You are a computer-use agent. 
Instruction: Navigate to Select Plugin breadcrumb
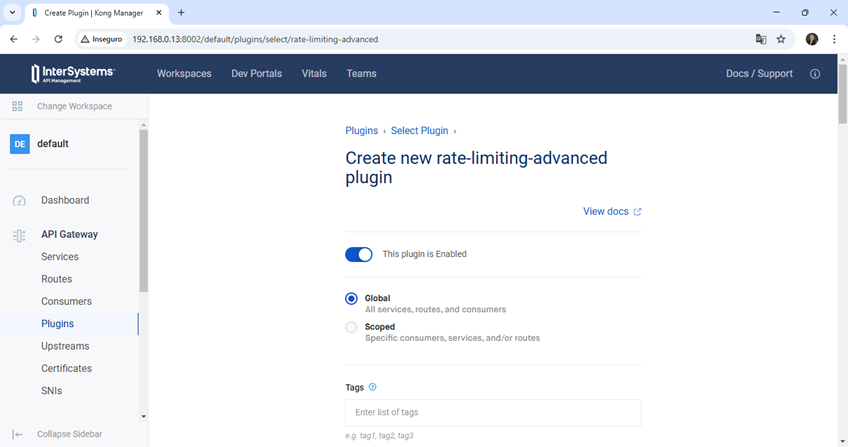click(x=419, y=131)
